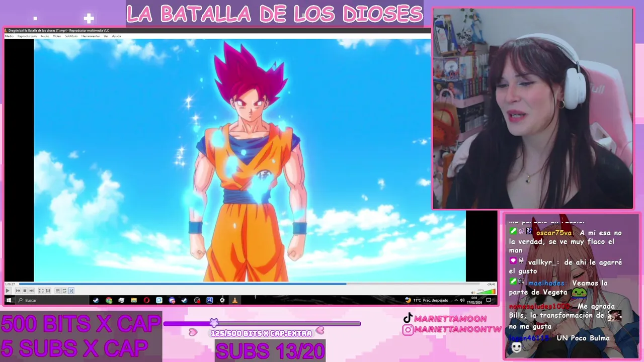Open the Reproducción menu

pos(27,36)
